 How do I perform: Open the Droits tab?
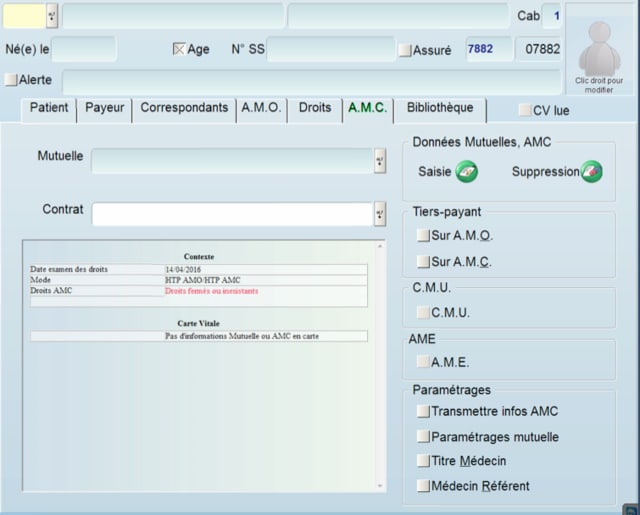[x=315, y=108]
